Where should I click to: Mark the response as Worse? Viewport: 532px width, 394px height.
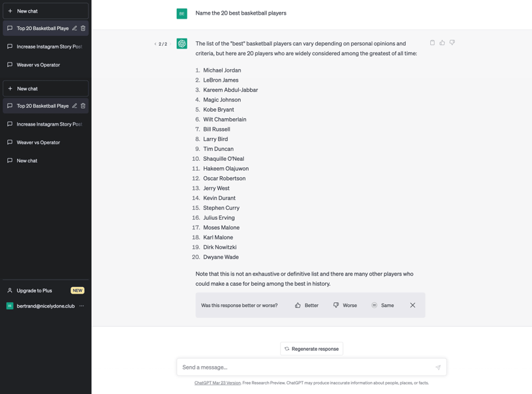[344, 305]
